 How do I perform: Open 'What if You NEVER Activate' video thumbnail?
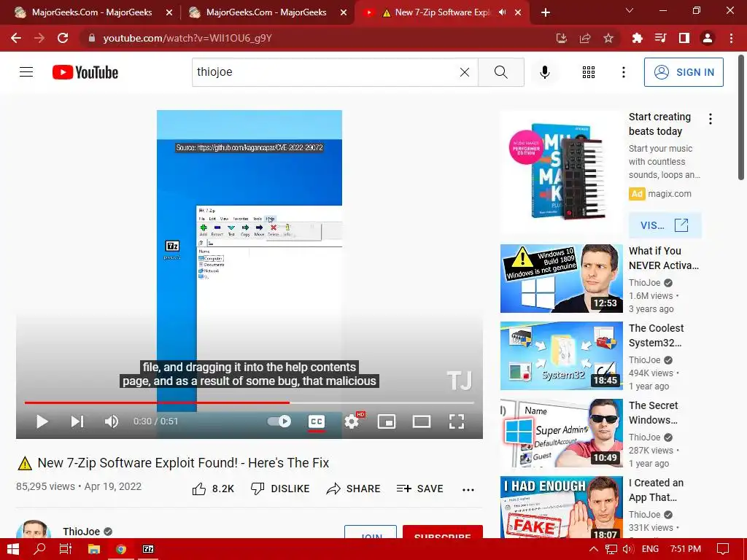(561, 279)
